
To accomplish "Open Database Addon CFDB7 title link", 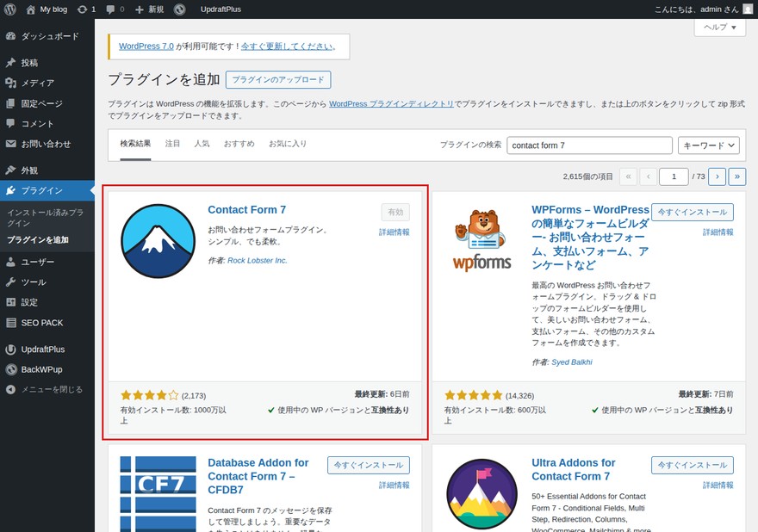I will pyautogui.click(x=258, y=476).
